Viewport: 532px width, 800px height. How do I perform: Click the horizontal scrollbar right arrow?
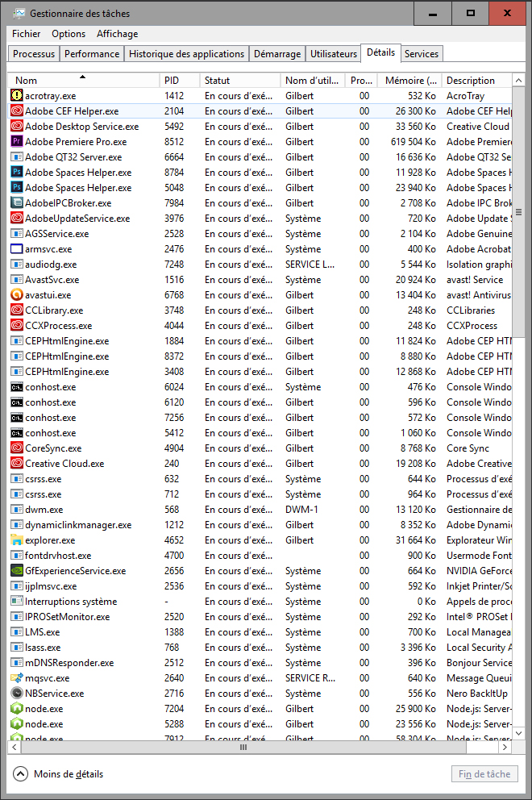click(x=505, y=747)
